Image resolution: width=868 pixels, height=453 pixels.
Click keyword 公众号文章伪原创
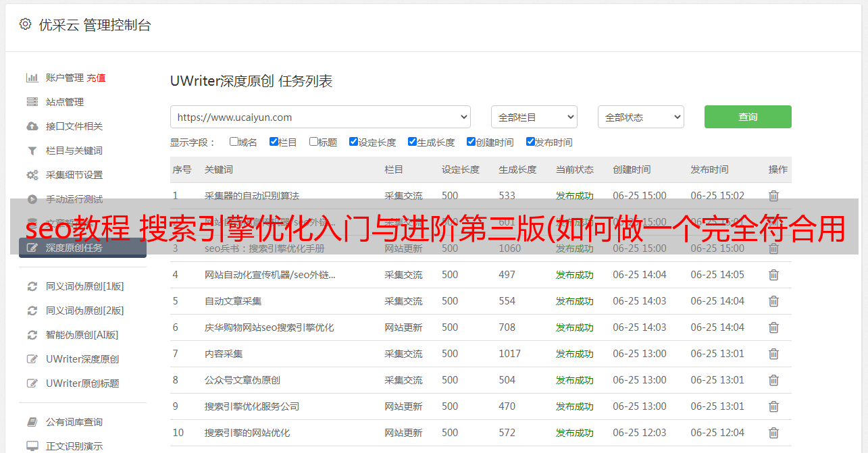pyautogui.click(x=242, y=380)
